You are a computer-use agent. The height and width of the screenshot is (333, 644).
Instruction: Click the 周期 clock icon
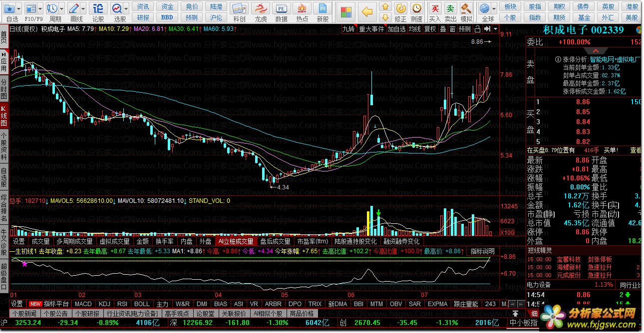point(52,9)
